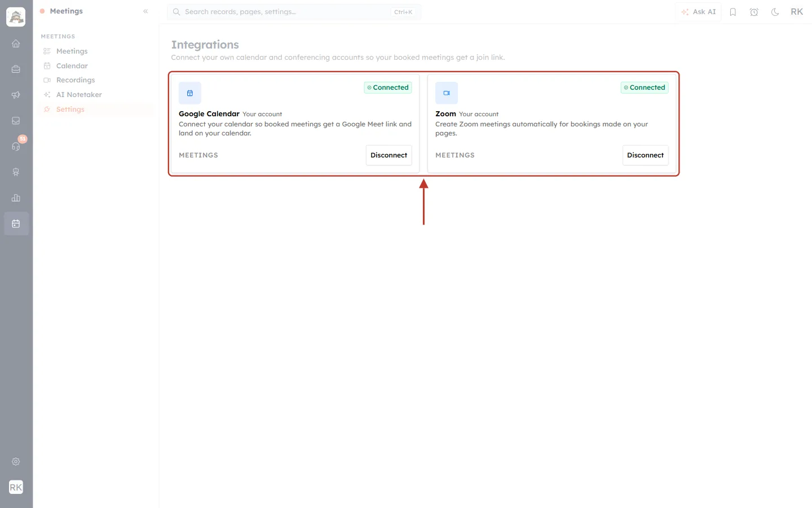Select the calendar meetings icon in the rail
The width and height of the screenshot is (812, 508).
click(16, 224)
